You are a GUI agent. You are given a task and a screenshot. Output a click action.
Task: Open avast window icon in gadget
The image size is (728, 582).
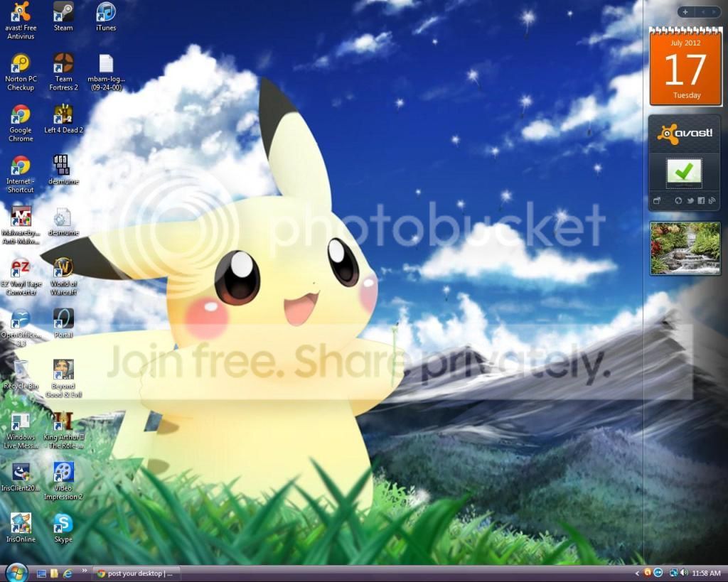tap(656, 201)
